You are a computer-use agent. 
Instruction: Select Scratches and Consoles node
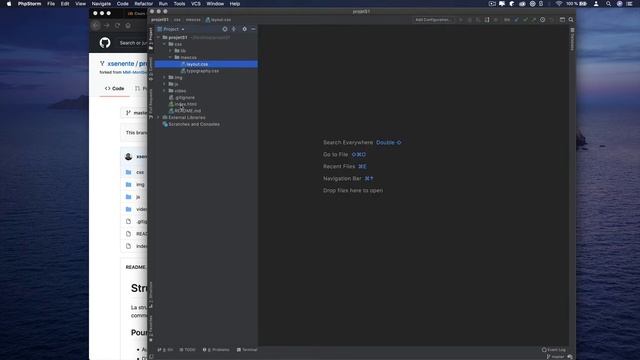194,124
